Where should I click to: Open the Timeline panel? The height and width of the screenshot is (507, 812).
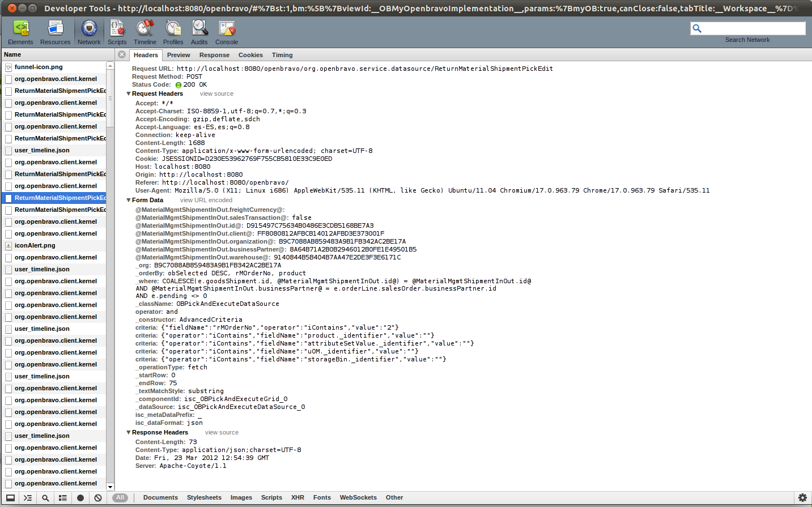pos(145,32)
